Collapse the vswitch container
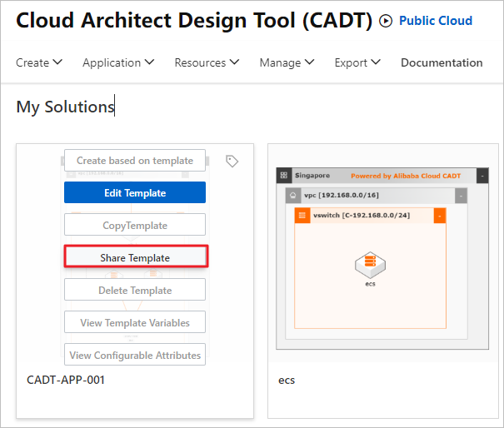Image resolution: width=504 pixels, height=428 pixels. (440, 216)
